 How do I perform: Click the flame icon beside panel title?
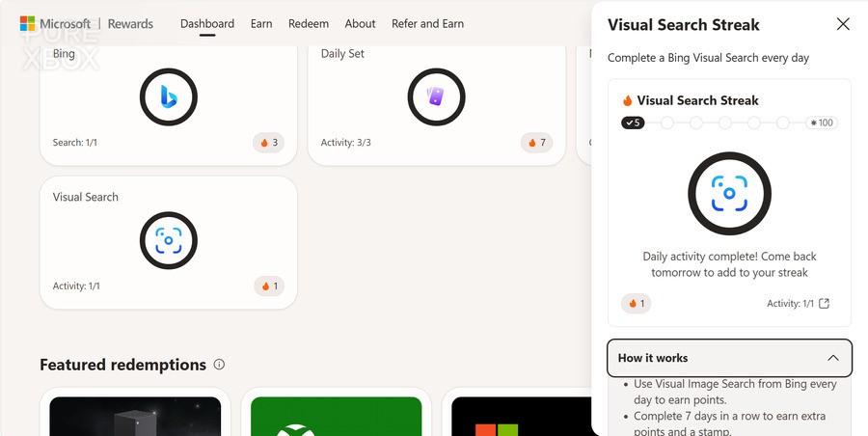627,101
